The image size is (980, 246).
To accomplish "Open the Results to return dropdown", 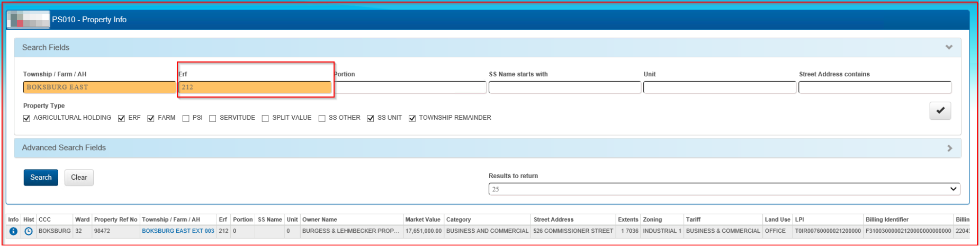I will pos(724,189).
